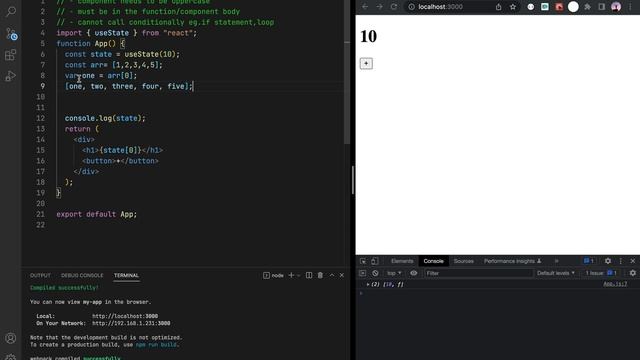Select the TERMINAL panel tab
The width and height of the screenshot is (640, 360).
point(126,276)
